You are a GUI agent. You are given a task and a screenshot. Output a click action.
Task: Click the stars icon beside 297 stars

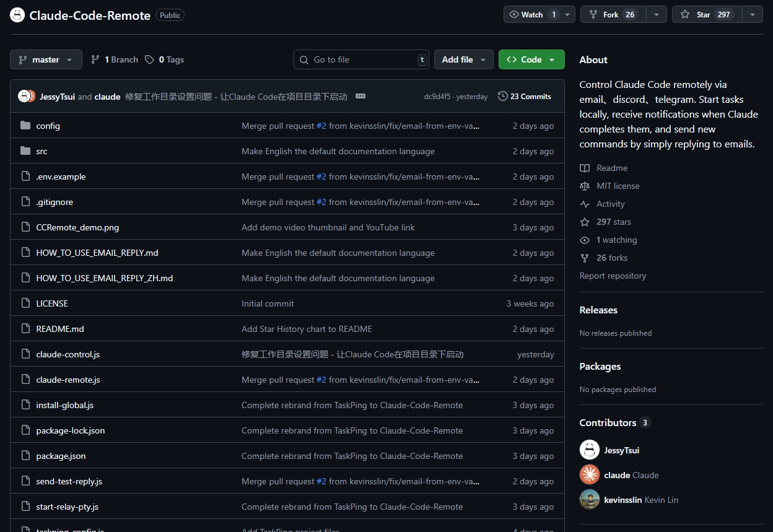coord(585,222)
